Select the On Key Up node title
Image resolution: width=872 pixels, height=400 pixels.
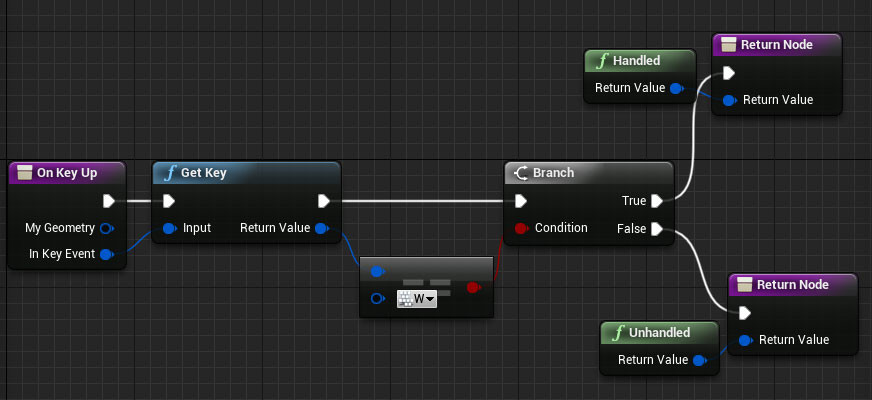pos(67,173)
